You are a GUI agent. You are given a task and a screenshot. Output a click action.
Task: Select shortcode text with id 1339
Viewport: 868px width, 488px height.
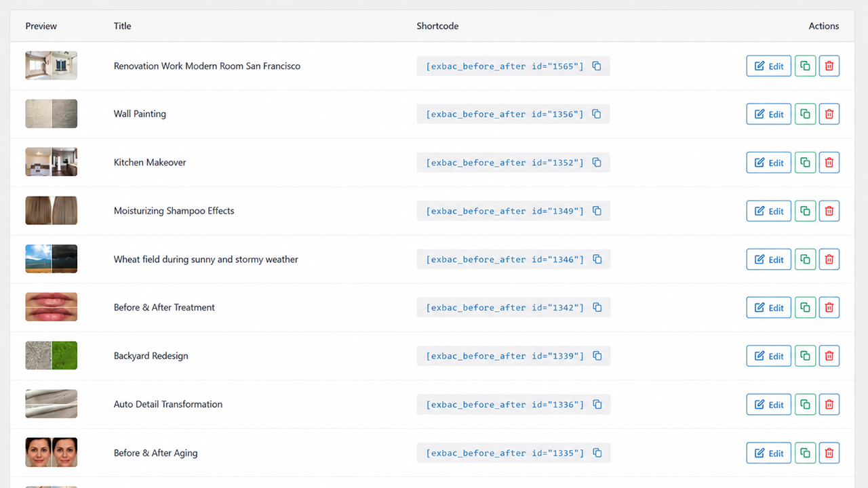pyautogui.click(x=505, y=357)
